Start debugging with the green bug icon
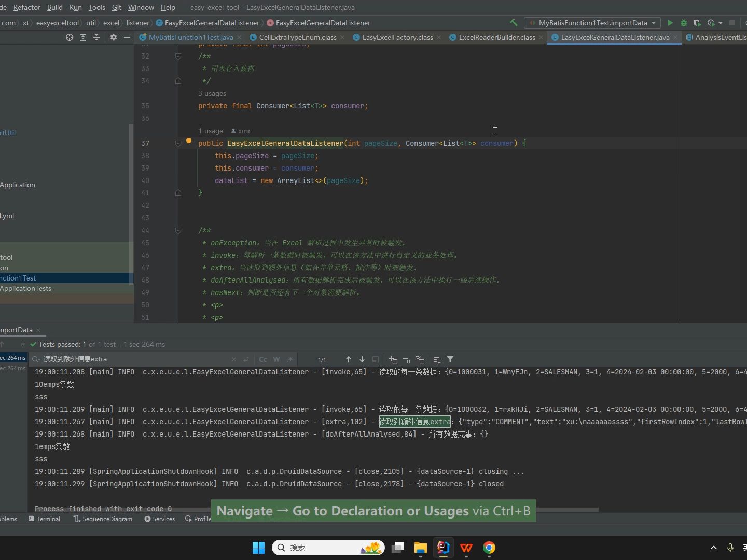 [x=684, y=23]
